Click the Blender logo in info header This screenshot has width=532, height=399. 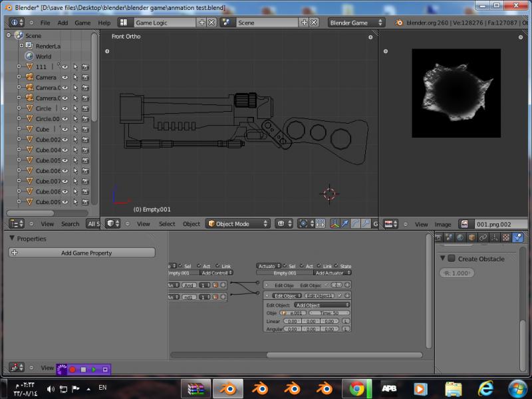click(400, 23)
